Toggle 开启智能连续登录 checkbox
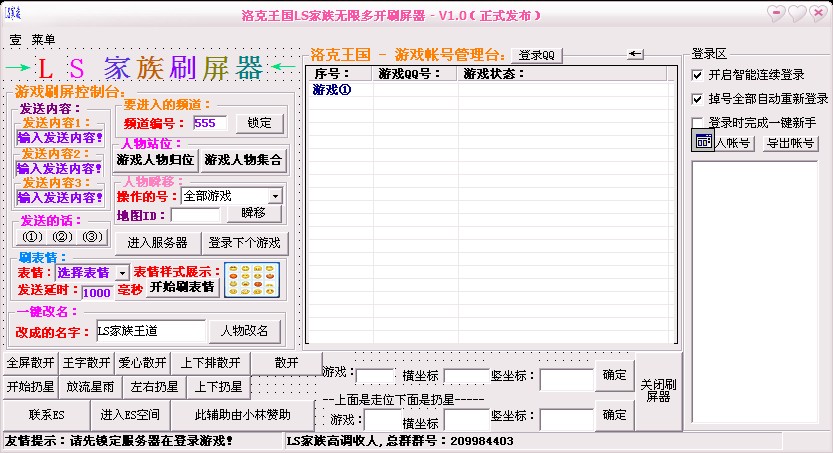Image resolution: width=833 pixels, height=453 pixels. pos(698,75)
